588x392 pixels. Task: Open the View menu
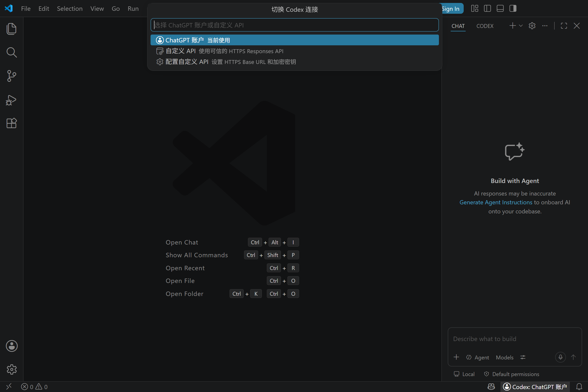pyautogui.click(x=97, y=9)
